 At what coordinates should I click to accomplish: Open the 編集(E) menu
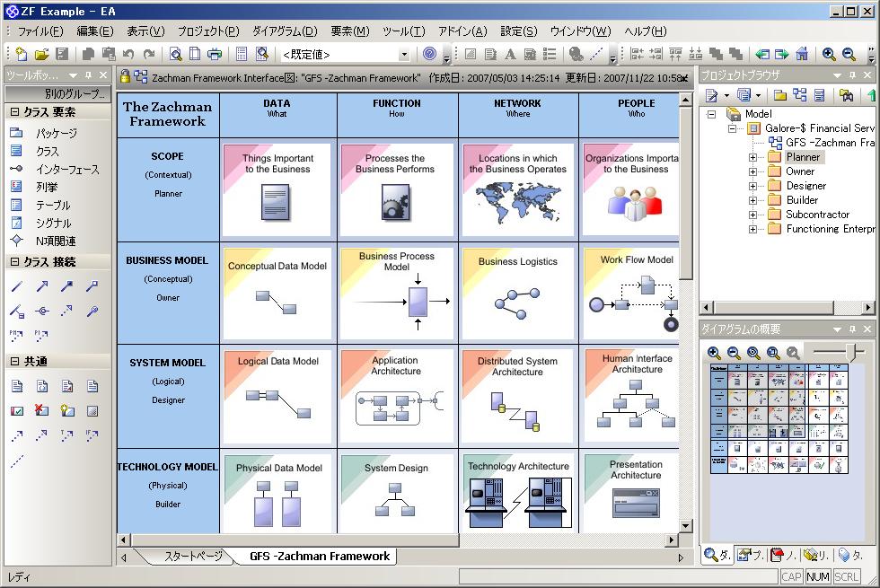pos(95,31)
